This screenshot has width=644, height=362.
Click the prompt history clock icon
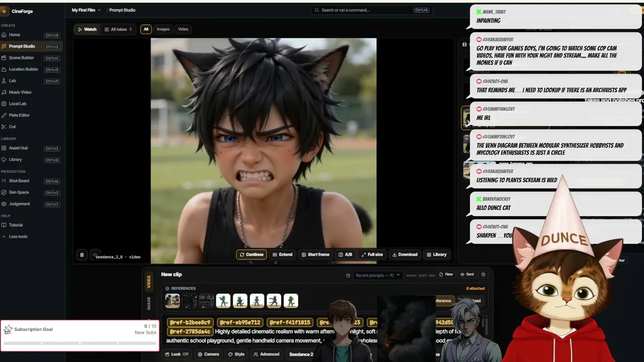click(x=348, y=275)
